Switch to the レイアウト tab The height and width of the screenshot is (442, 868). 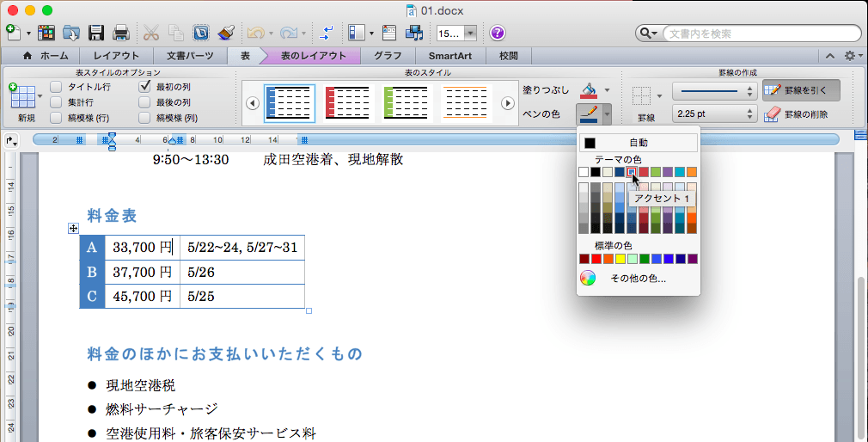coord(116,56)
